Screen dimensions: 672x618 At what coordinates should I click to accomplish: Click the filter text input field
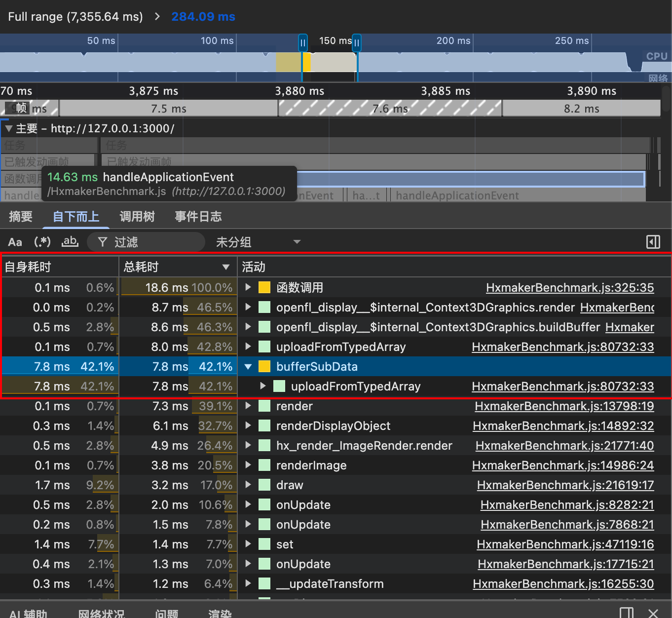tap(153, 242)
